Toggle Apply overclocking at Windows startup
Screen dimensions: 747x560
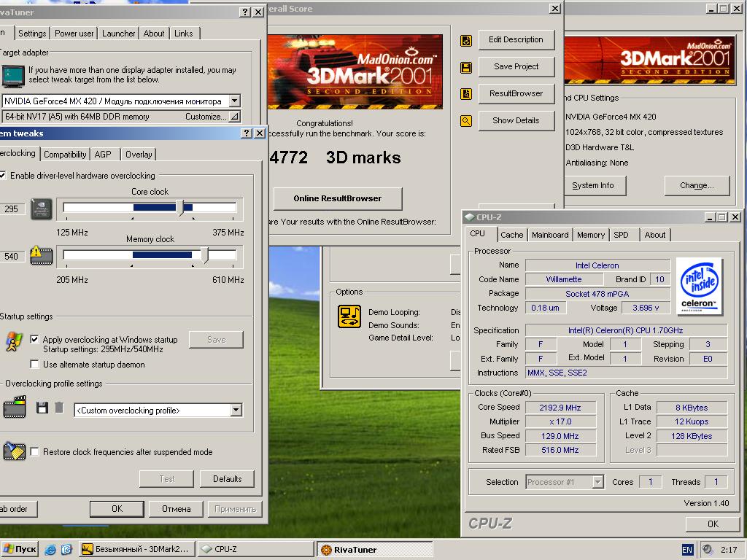(x=34, y=340)
